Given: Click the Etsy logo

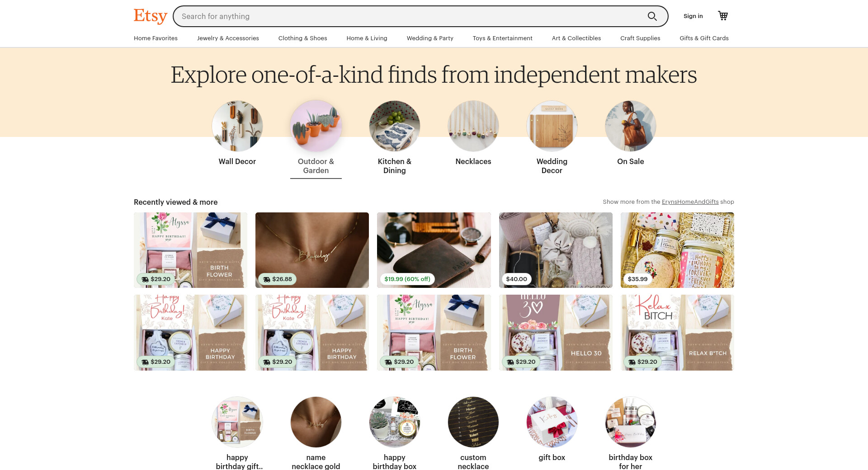Looking at the screenshot, I should (151, 16).
